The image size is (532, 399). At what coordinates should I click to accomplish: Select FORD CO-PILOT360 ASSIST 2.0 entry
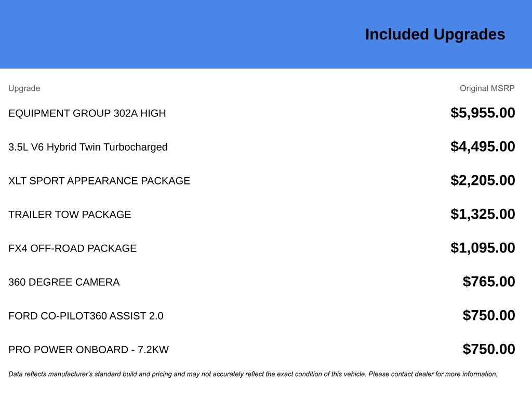point(86,316)
